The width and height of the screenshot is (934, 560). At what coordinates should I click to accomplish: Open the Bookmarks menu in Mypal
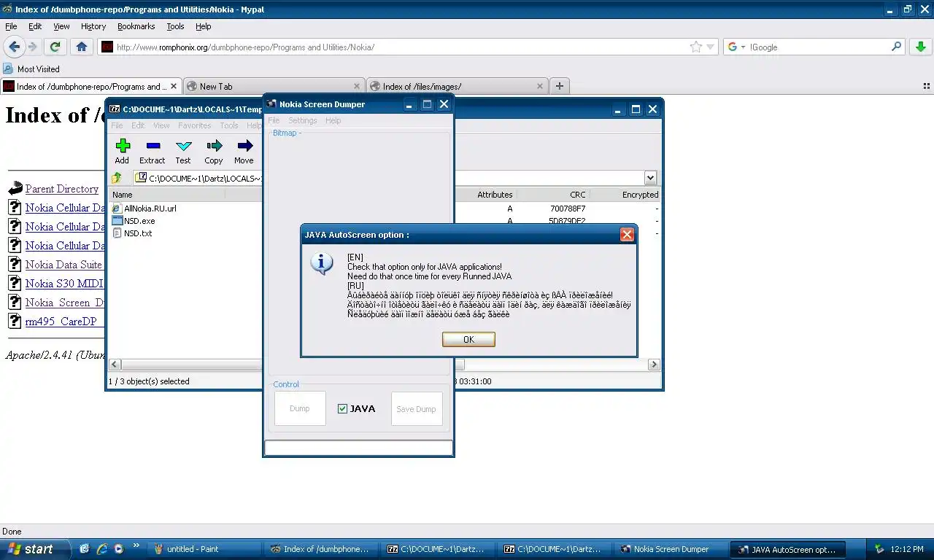tap(136, 26)
